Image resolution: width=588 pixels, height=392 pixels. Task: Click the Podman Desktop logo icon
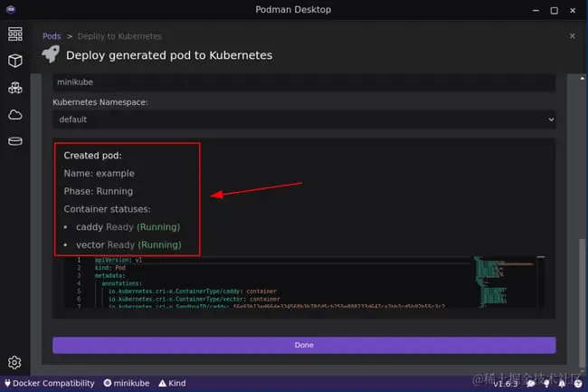click(11, 9)
